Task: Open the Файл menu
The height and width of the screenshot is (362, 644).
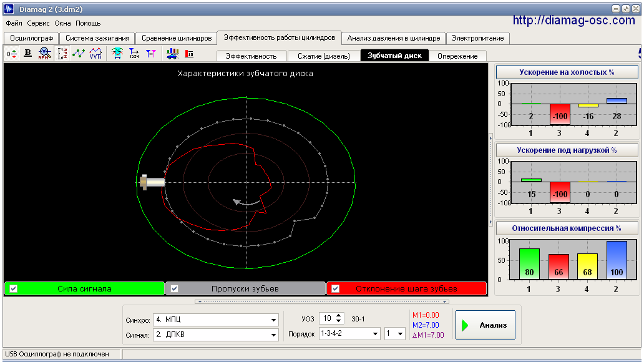Action: [x=14, y=24]
